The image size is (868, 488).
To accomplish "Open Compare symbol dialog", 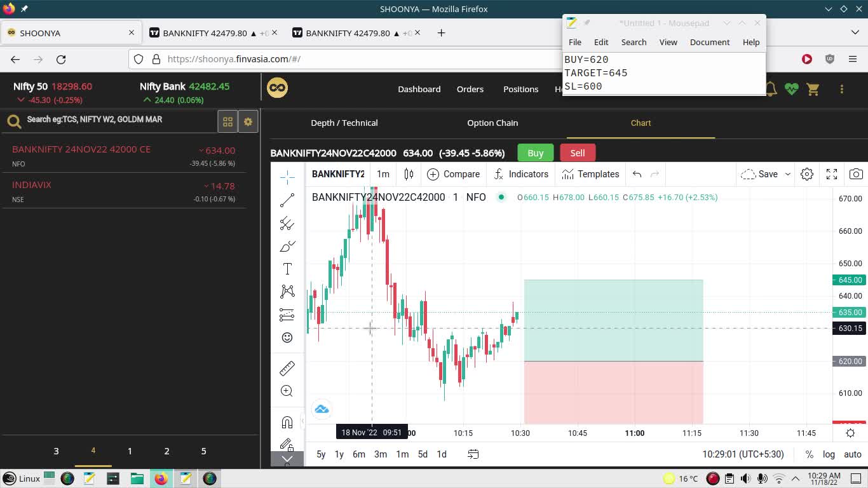I will pos(453,174).
